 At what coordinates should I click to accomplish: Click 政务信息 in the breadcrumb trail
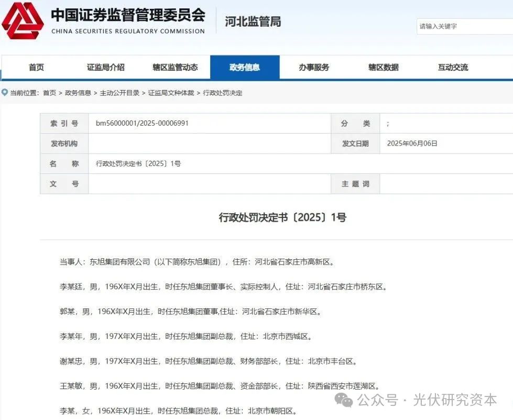[x=78, y=93]
